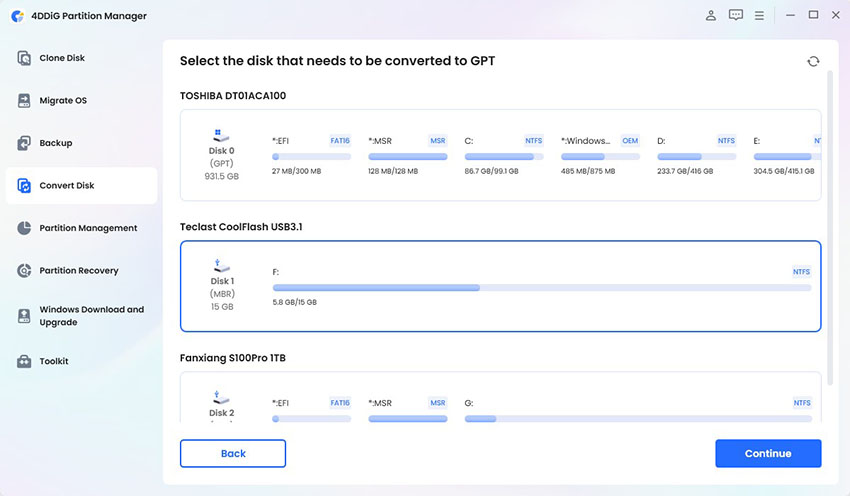This screenshot has width=850, height=496.
Task: Open the user account icon
Action: [x=711, y=16]
